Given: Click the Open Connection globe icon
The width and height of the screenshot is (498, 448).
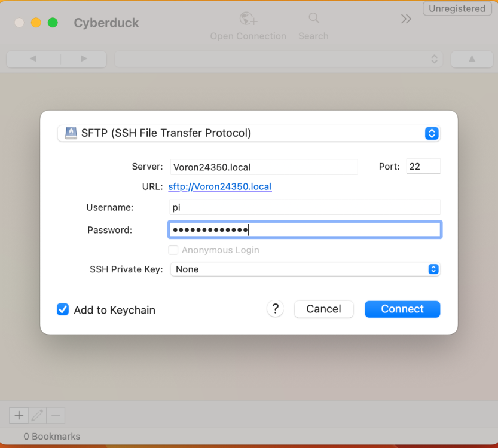Looking at the screenshot, I should [248, 19].
